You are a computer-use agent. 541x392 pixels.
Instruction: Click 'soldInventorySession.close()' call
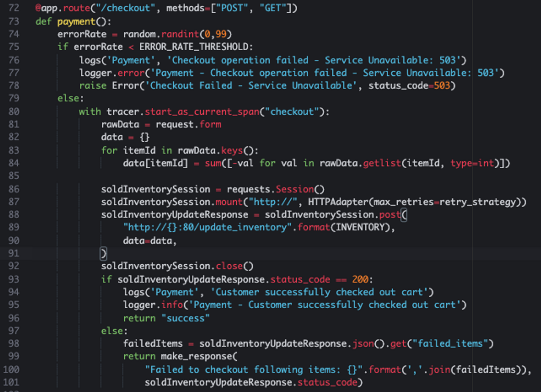tap(177, 266)
